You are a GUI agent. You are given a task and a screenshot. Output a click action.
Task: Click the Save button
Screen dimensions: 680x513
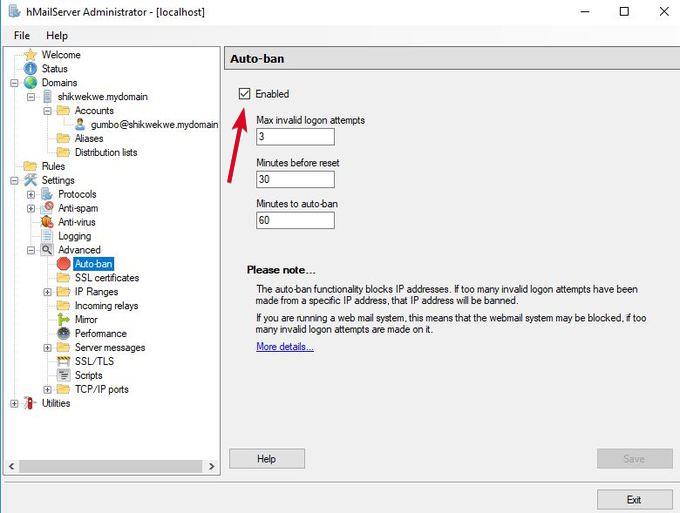634,458
